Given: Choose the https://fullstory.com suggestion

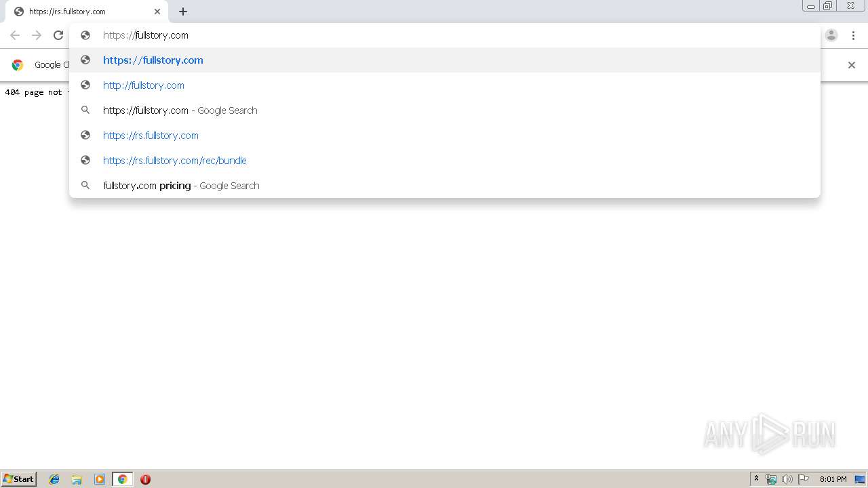Looking at the screenshot, I should (x=445, y=60).
